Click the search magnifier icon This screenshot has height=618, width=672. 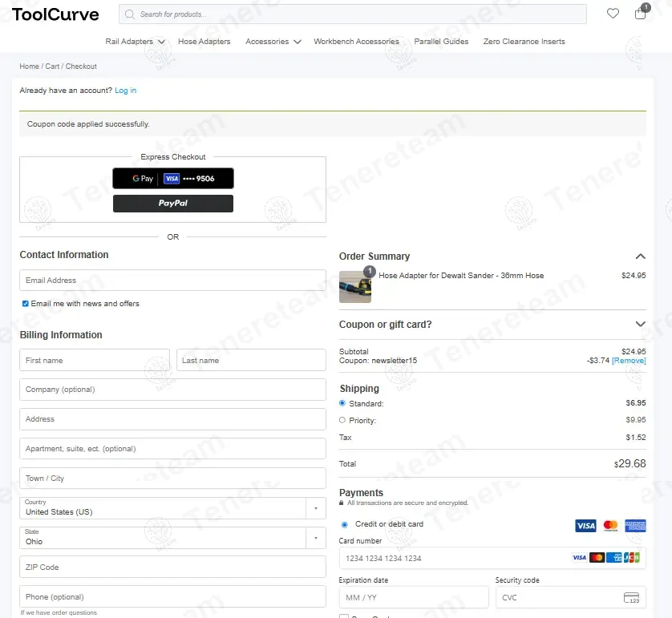tap(130, 14)
